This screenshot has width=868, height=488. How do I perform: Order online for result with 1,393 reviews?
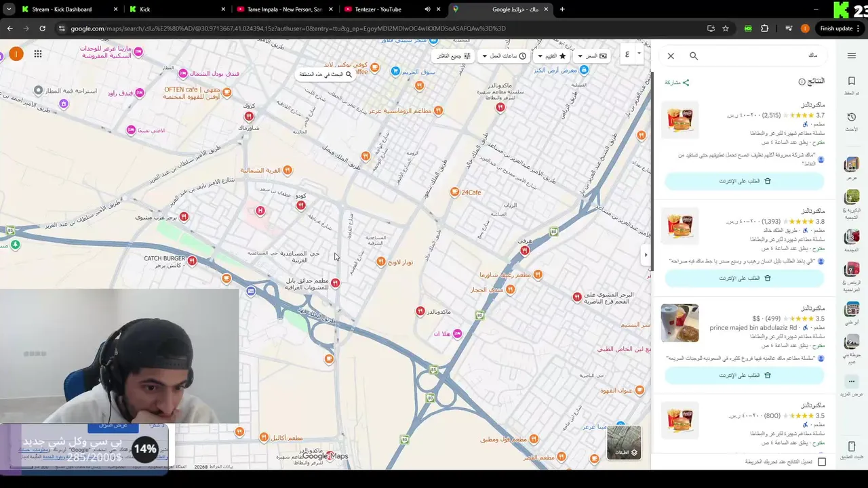tap(745, 278)
